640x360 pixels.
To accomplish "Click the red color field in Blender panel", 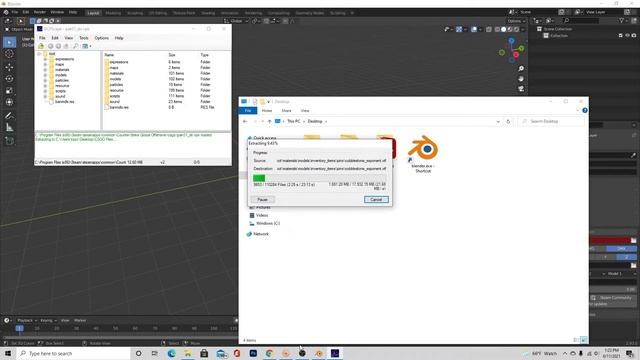I will [610, 240].
